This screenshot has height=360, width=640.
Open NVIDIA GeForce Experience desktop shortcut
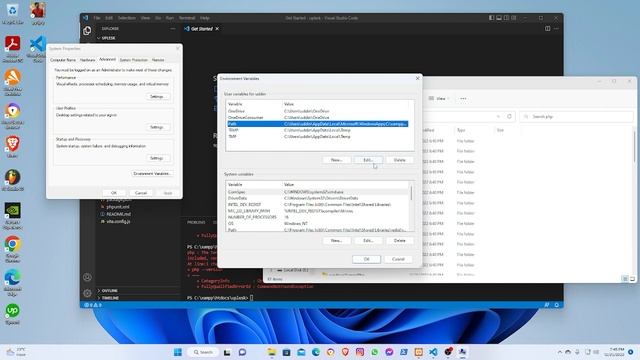(x=13, y=215)
